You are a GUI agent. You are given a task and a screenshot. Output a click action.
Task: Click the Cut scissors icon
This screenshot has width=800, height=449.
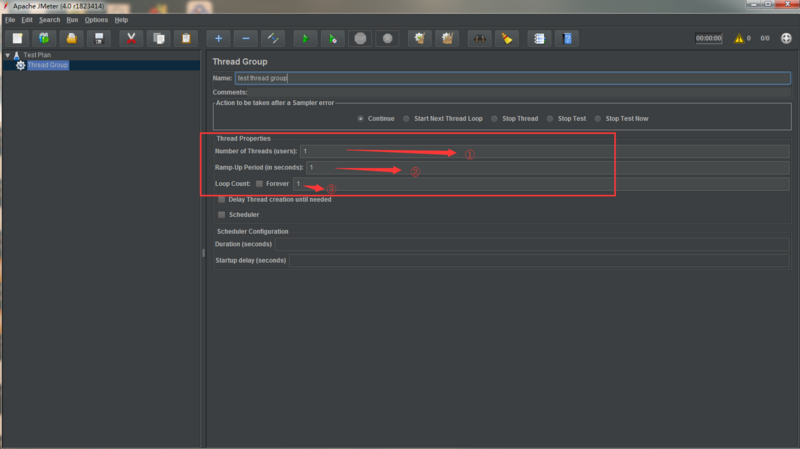tap(131, 38)
